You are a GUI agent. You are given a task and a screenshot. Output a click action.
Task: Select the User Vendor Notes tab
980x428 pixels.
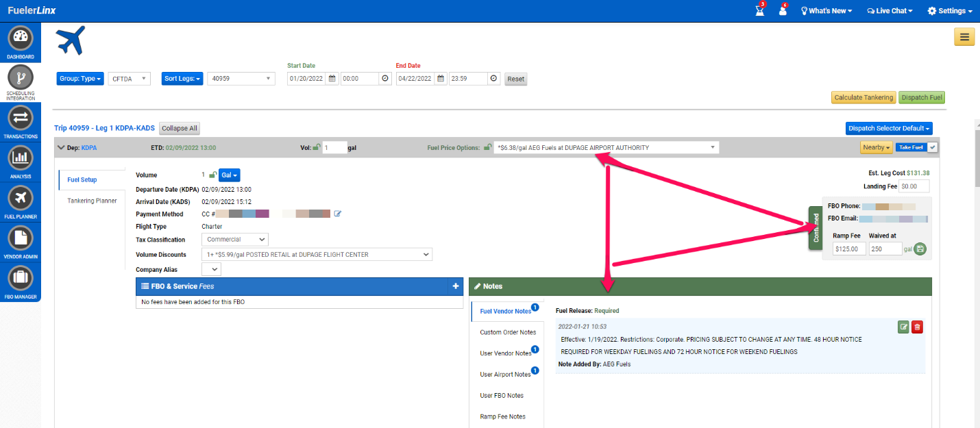(x=506, y=353)
